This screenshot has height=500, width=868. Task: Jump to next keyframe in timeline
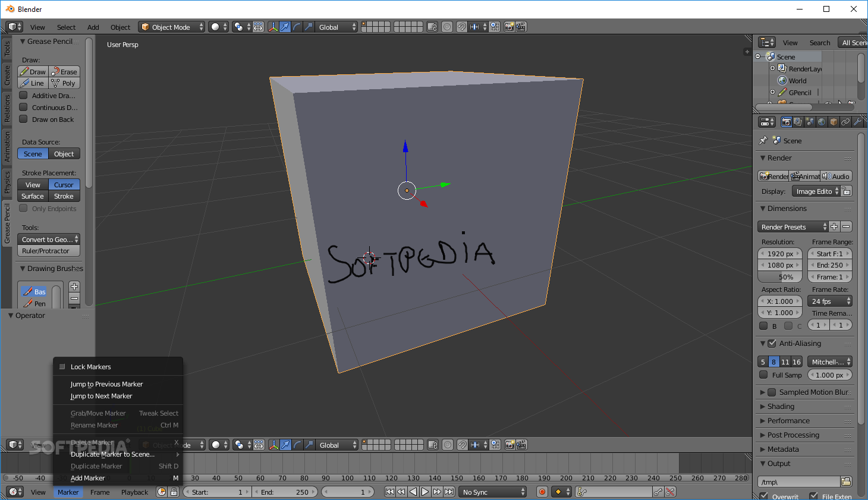437,492
